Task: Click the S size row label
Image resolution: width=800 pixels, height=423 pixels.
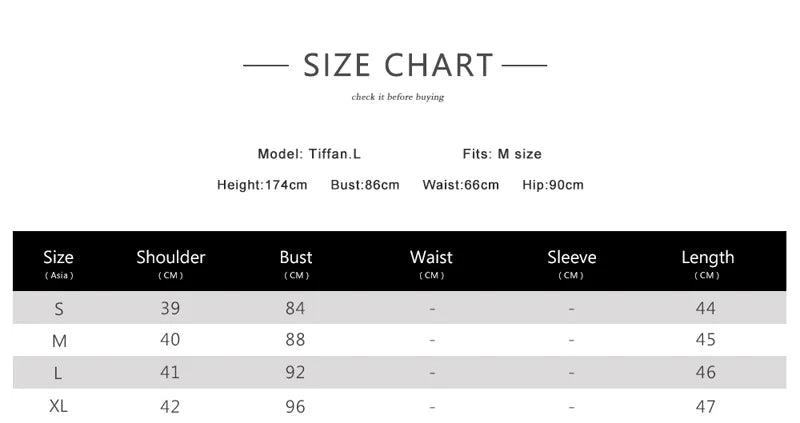Action: click(59, 309)
